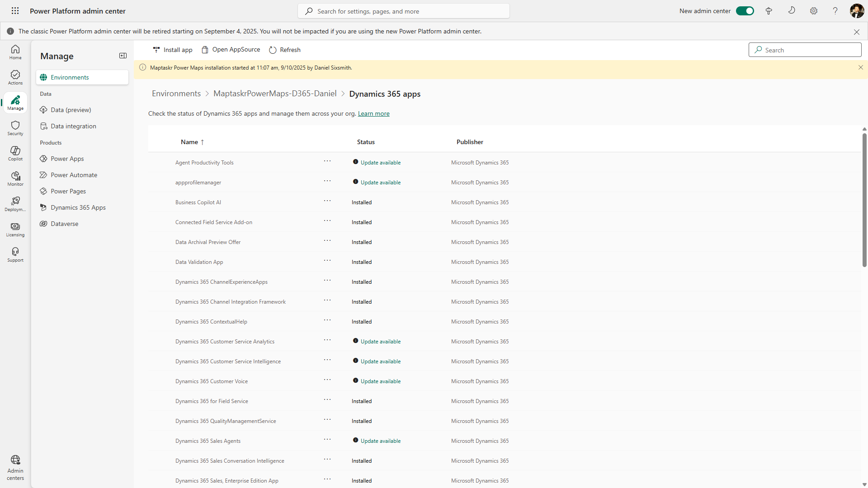Click the vertical scrollbar of apps list
This screenshot has height=488, width=868.
tap(864, 199)
